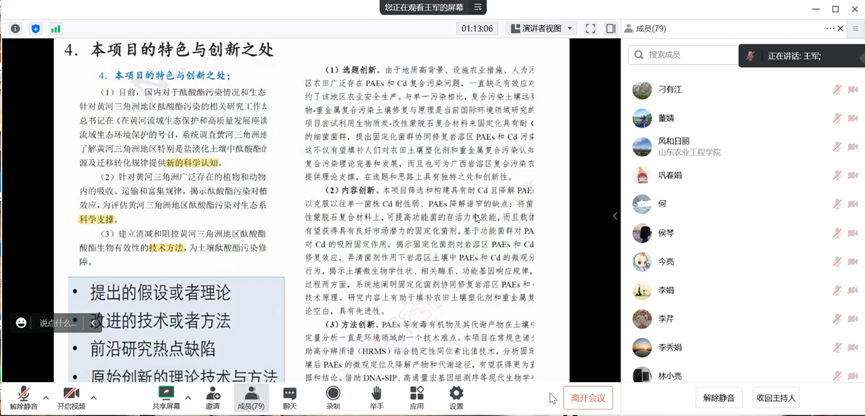Toggle fullscreen view in top bar
Image resolution: width=865 pixels, height=416 pixels.
pos(591,29)
